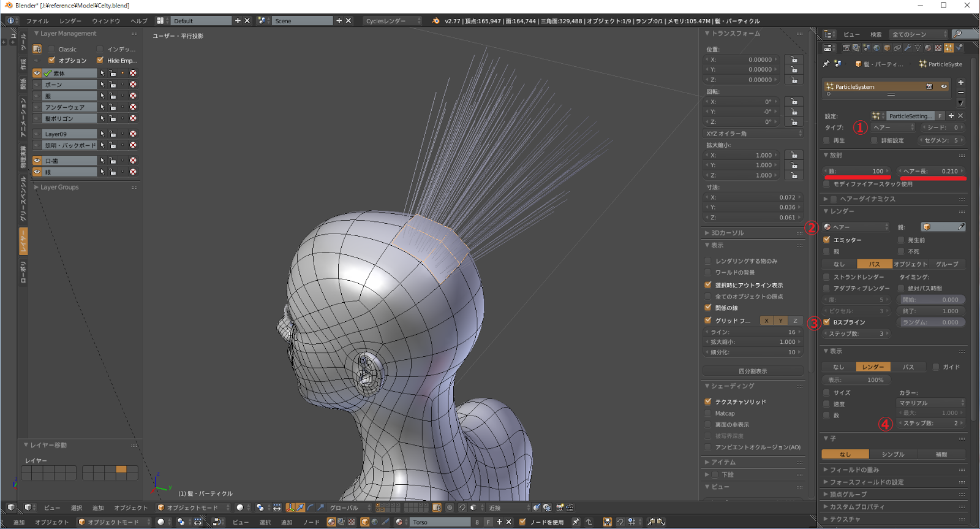Toggle visibility eye of the 素体 layer
This screenshot has width=980, height=529.
pyautogui.click(x=37, y=74)
